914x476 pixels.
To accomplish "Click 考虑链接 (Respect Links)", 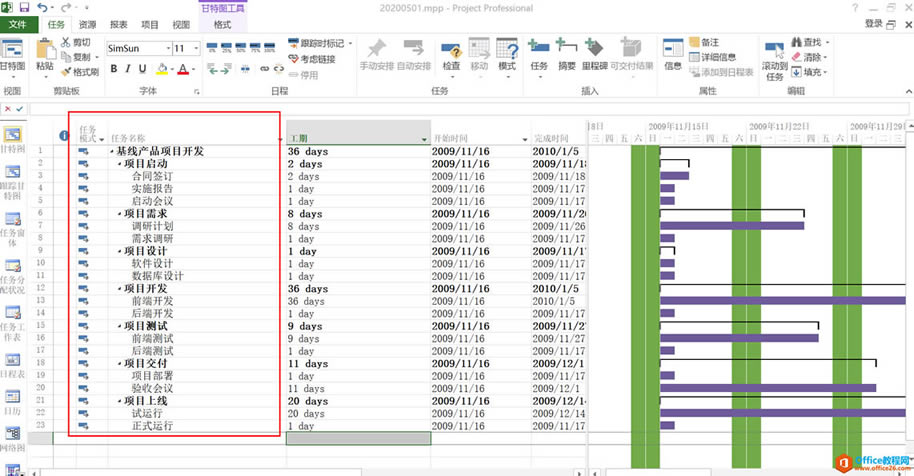I will [x=312, y=59].
